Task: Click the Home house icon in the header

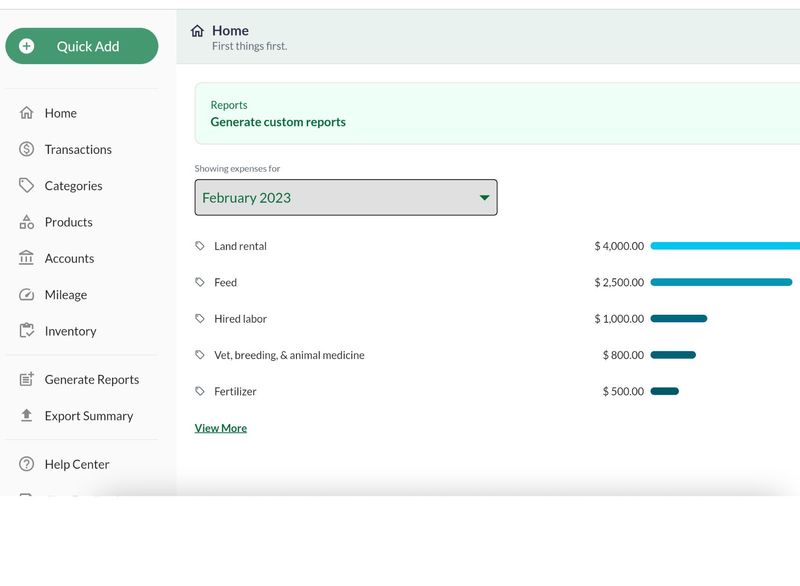Action: 198,30
